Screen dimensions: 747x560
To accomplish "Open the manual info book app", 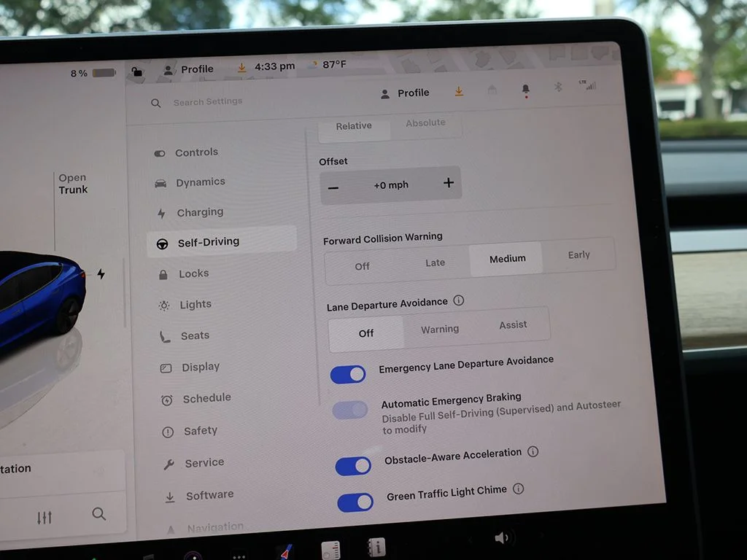I will [x=377, y=547].
